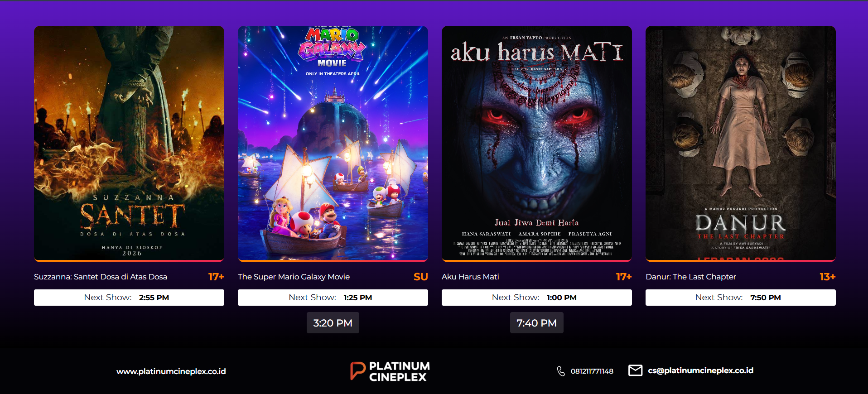
Task: Click the phone icon in the footer
Action: 561,371
